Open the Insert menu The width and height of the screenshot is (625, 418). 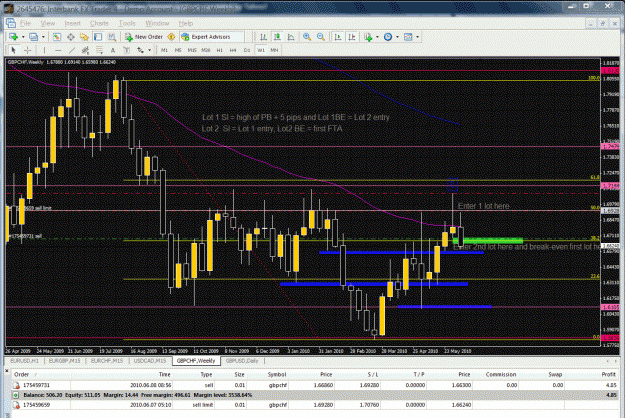73,24
